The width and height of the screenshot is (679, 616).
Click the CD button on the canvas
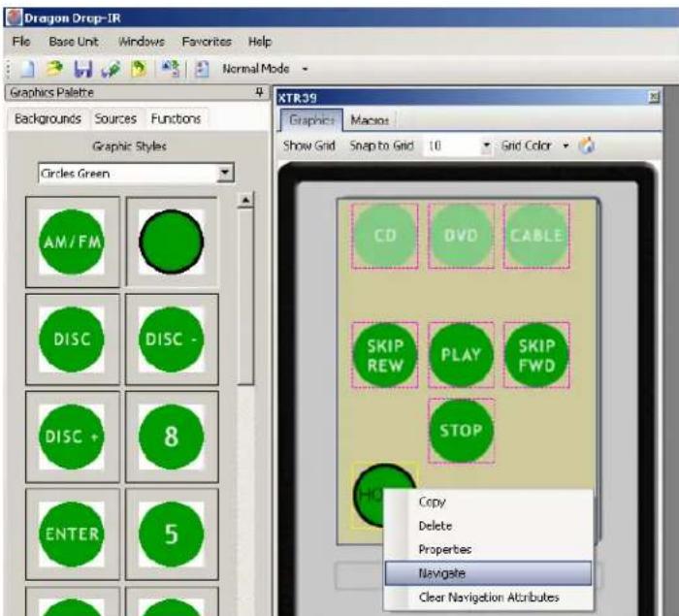point(385,236)
